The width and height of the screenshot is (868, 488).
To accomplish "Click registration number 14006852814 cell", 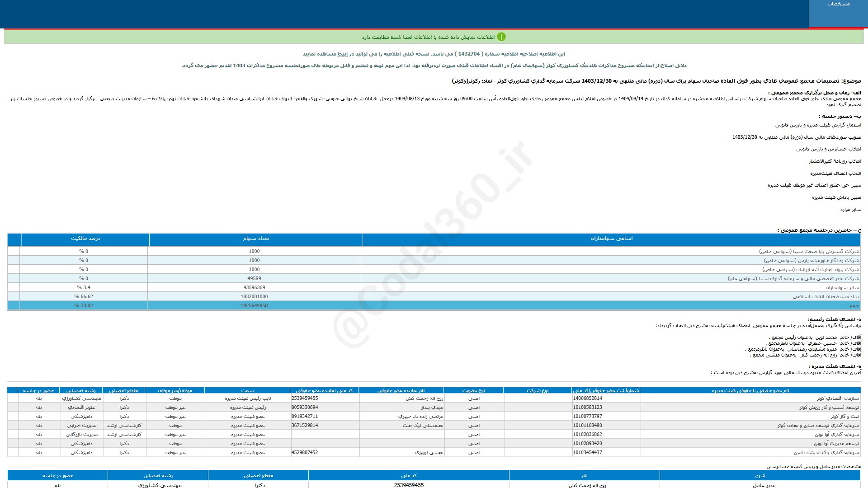I will tap(587, 399).
